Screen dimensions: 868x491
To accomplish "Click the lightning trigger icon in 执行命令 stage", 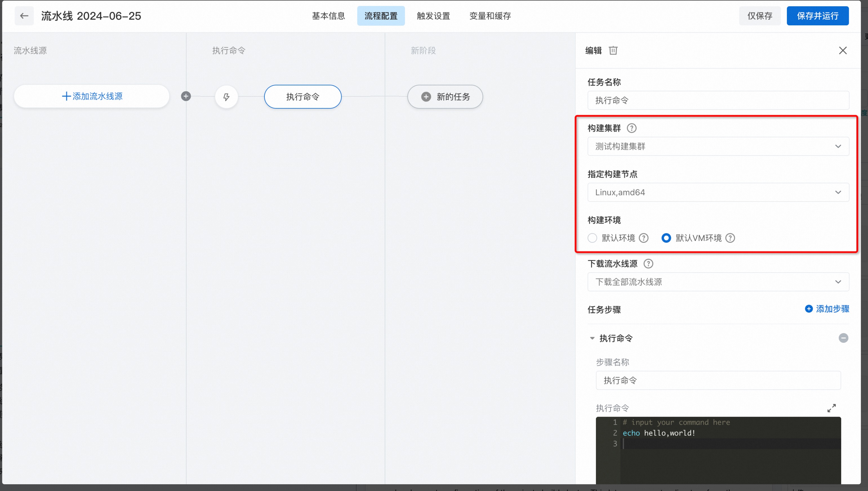I will pos(226,97).
